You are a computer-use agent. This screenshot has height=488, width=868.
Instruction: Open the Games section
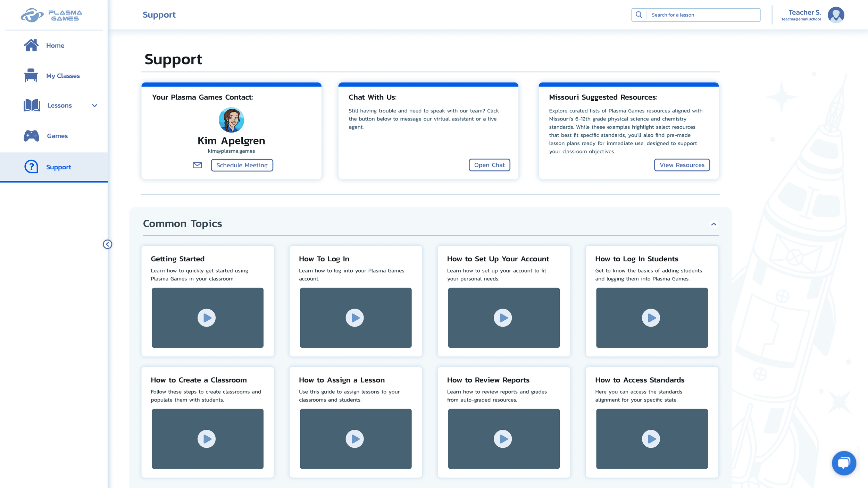[57, 136]
